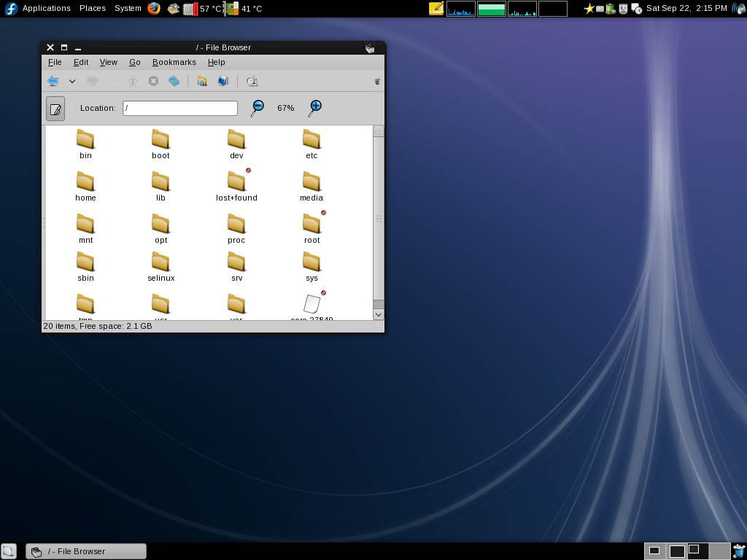Click the green memory monitor graph

coord(491,9)
